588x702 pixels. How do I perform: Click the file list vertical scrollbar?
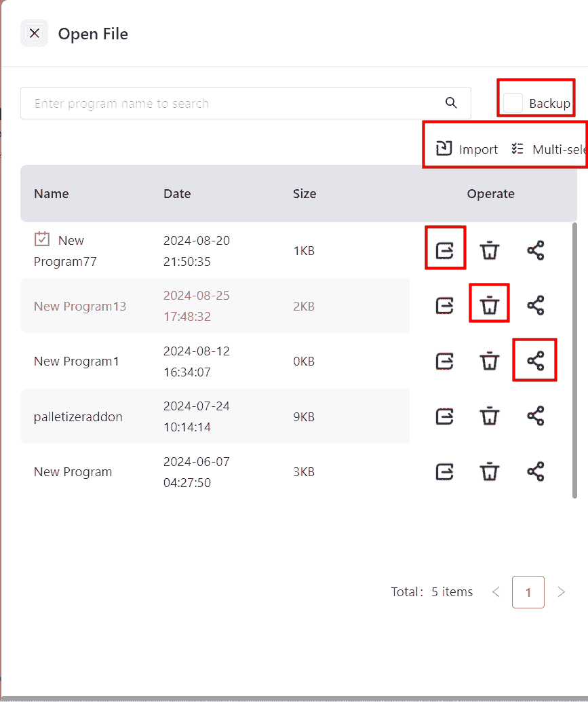pos(575,359)
